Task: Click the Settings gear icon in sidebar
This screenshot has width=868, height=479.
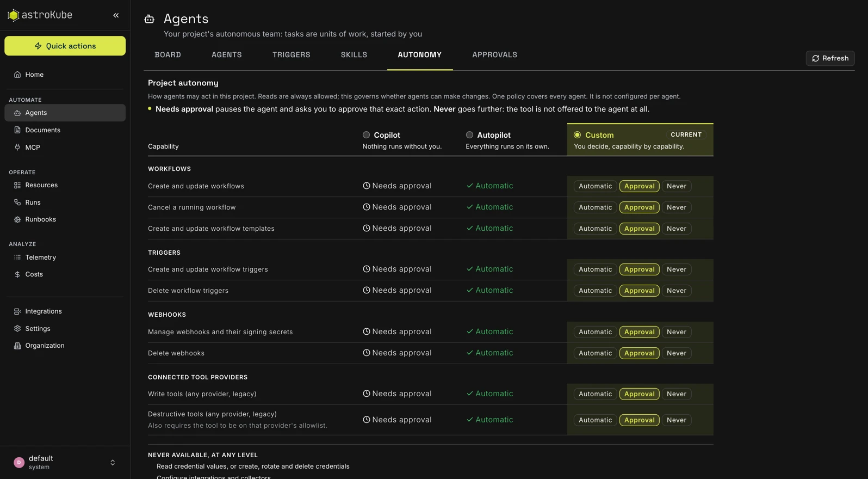Action: [17, 329]
